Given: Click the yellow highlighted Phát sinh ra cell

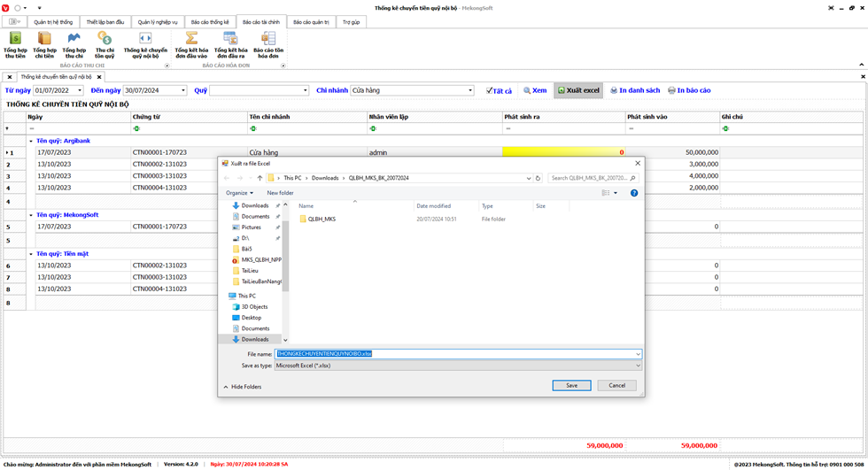Looking at the screenshot, I should pyautogui.click(x=563, y=152).
